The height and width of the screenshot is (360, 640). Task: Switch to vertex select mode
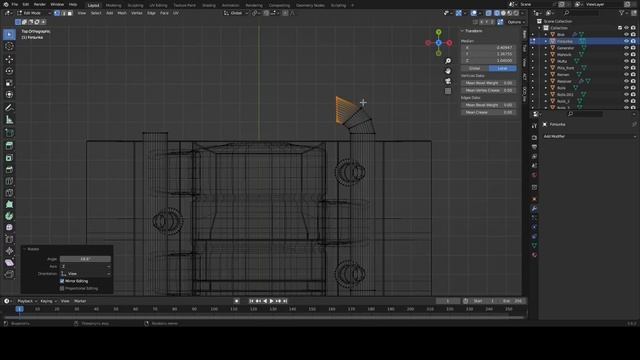point(57,13)
